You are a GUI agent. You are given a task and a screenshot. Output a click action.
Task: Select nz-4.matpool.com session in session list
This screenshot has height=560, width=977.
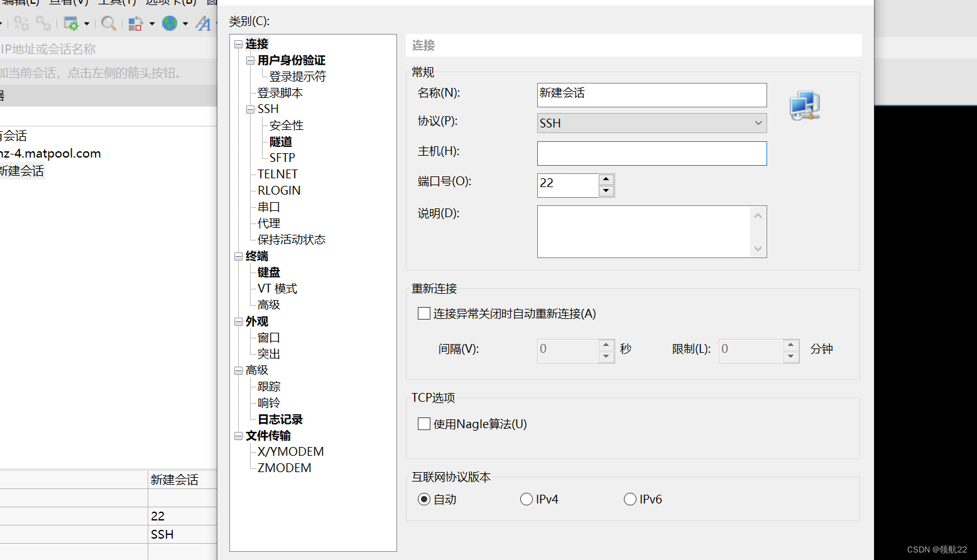tap(50, 153)
